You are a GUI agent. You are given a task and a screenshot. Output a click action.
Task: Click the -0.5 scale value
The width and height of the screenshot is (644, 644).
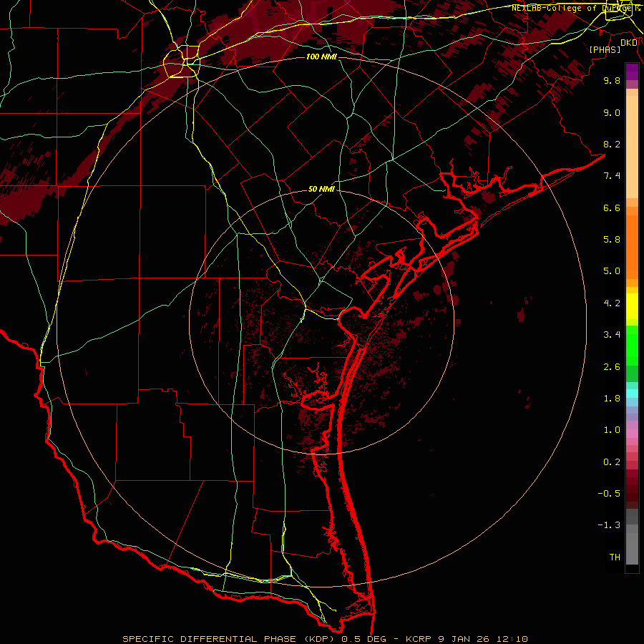tap(609, 494)
